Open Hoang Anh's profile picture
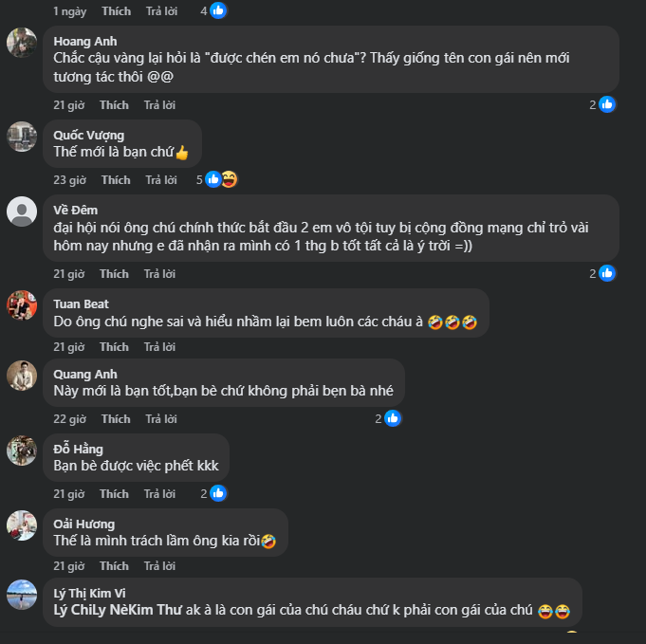 coord(22,43)
